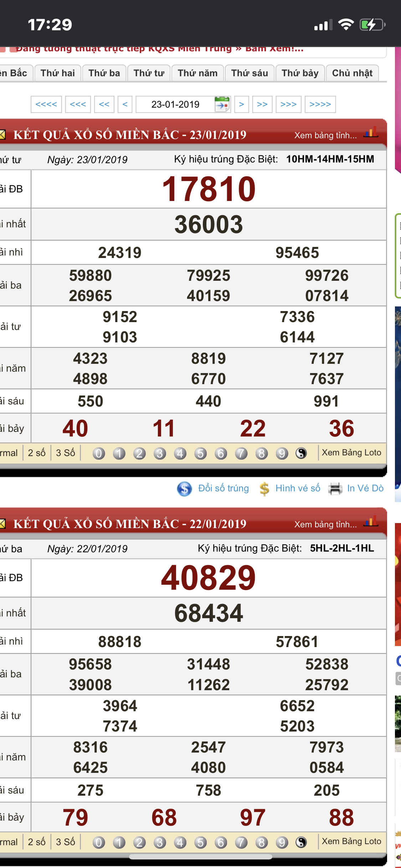Screen dimensions: 401x868
Task: Click the bar chart icon for 23/01/2019 results
Action: [371, 133]
